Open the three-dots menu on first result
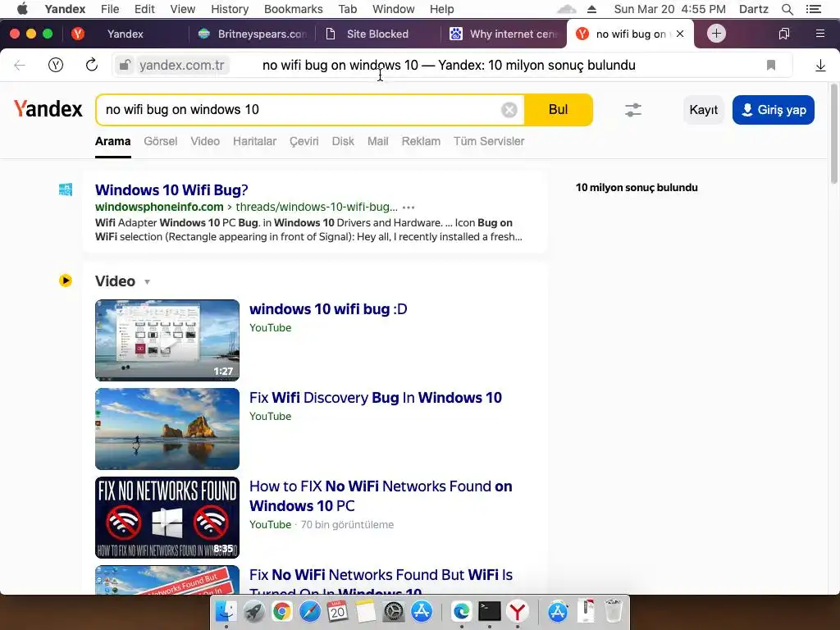Screen dimensions: 840x630 tap(409, 208)
